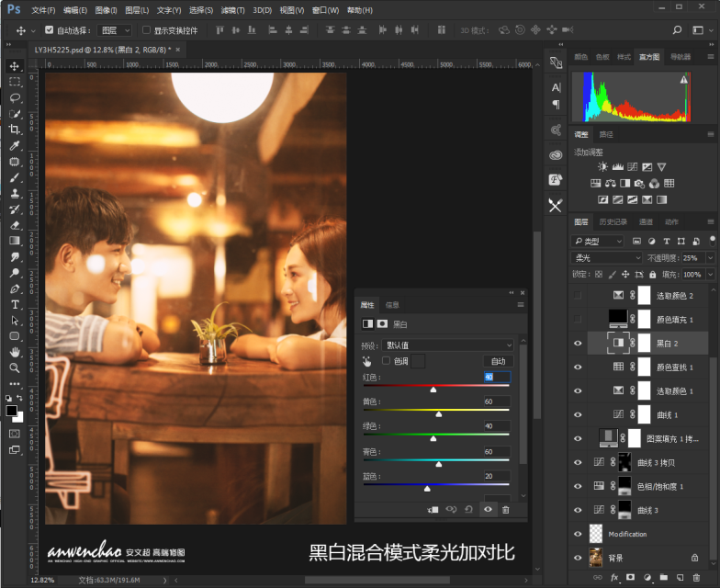The width and height of the screenshot is (720, 588).
Task: Select the Clone Stamp tool
Action: click(15, 193)
